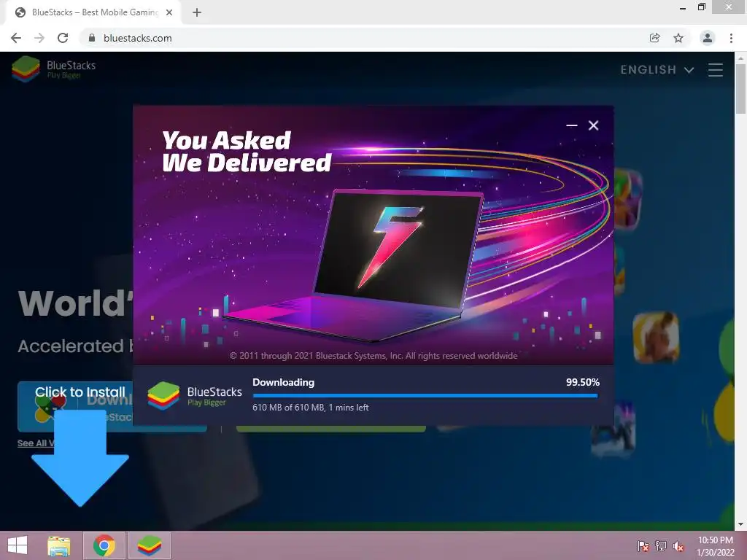The width and height of the screenshot is (747, 560).
Task: Click the network tray icon
Action: pos(661,546)
